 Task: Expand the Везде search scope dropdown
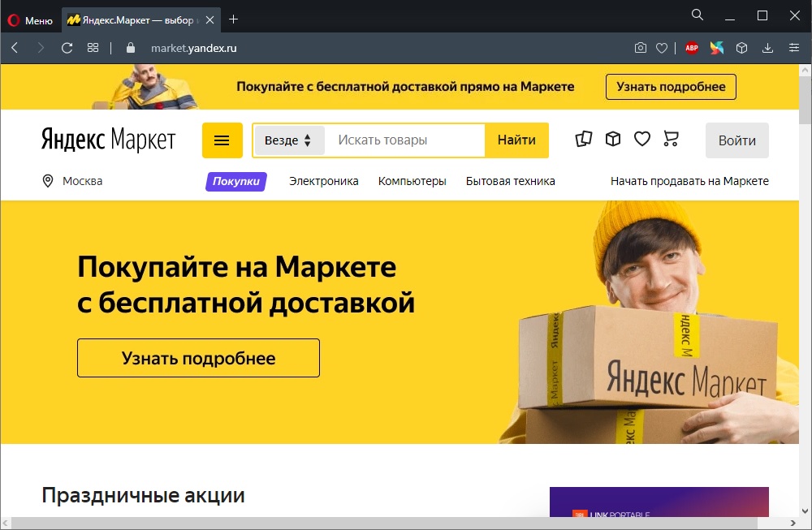click(x=288, y=140)
